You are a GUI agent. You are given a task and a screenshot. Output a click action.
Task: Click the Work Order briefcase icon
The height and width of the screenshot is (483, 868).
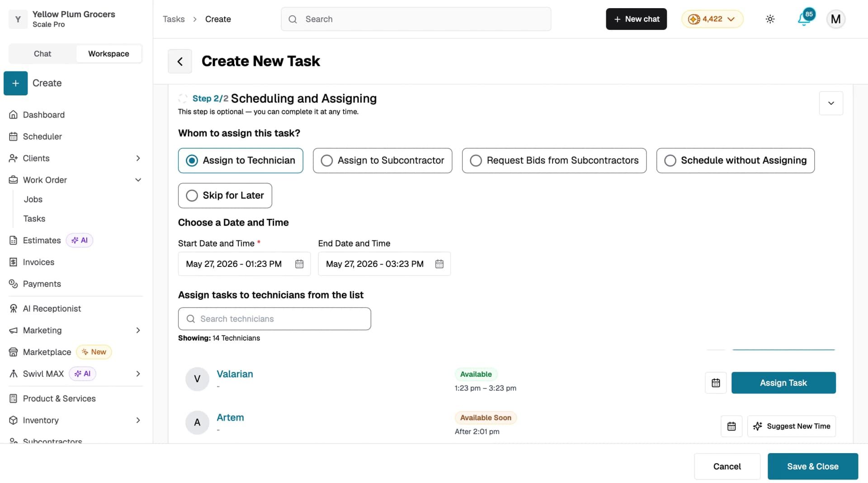[x=13, y=180]
